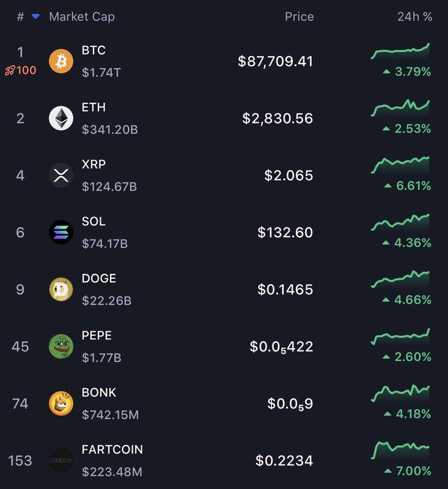Select the Solana logo icon
The height and width of the screenshot is (489, 448).
coord(61,232)
